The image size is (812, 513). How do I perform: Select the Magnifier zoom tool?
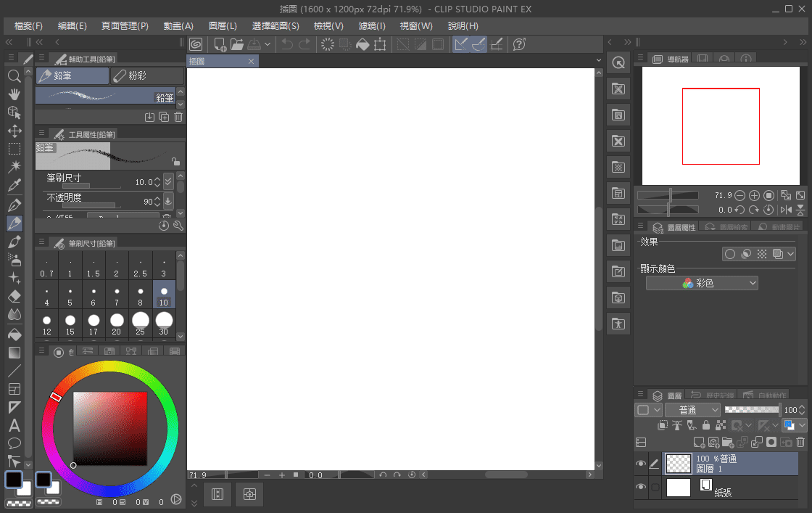(14, 75)
